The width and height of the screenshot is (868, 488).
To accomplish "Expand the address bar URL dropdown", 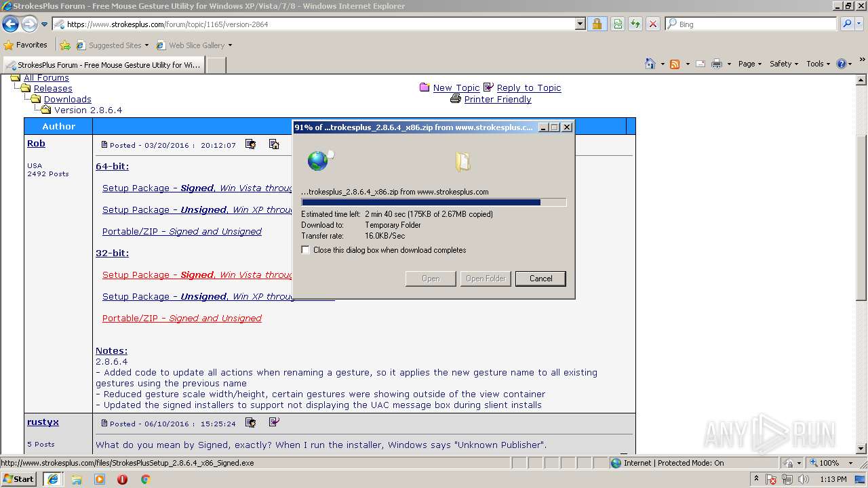I will 580,24.
